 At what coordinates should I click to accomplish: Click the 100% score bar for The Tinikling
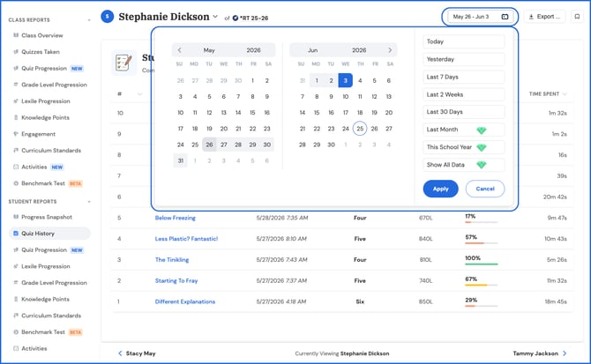click(482, 264)
